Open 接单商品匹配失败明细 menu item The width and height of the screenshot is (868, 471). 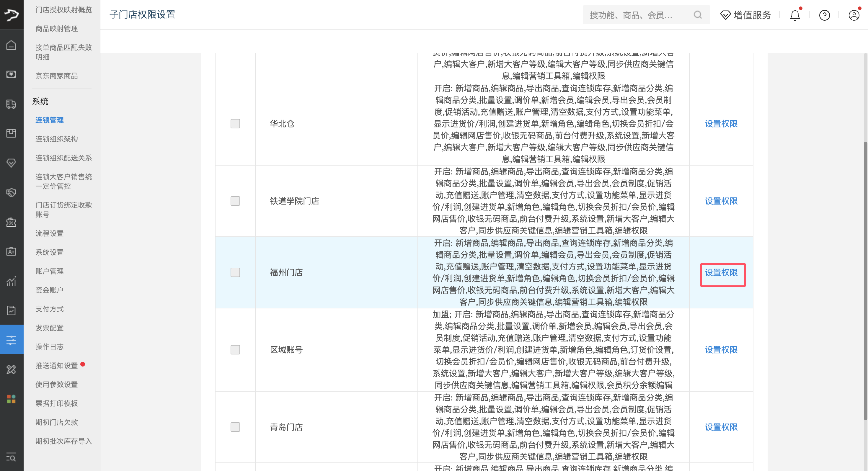pos(63,52)
